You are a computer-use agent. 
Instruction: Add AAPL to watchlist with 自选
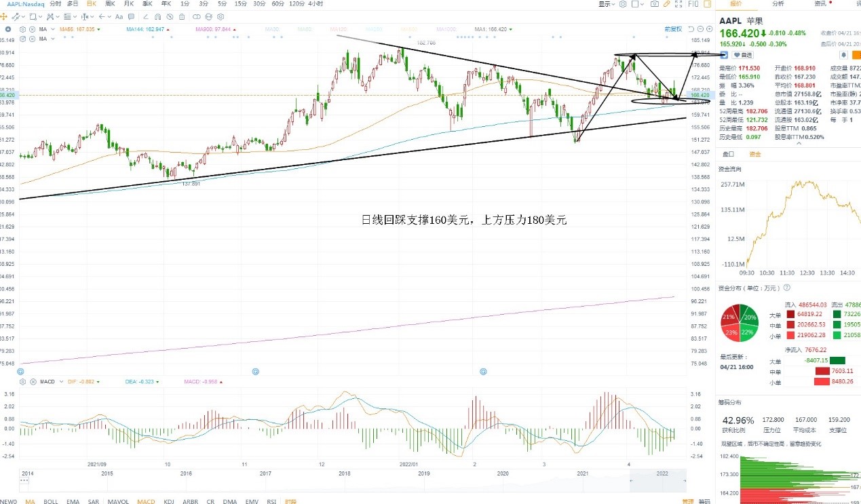point(742,54)
